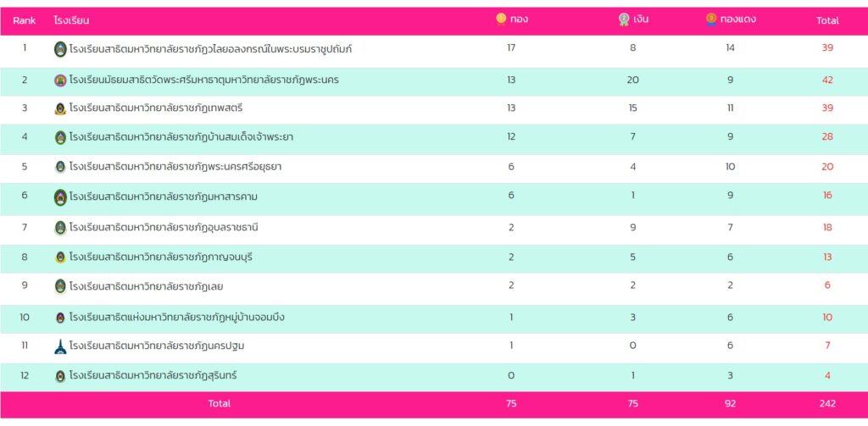Click the school crest in rank 10 row
The image size is (868, 426).
[x=60, y=318]
